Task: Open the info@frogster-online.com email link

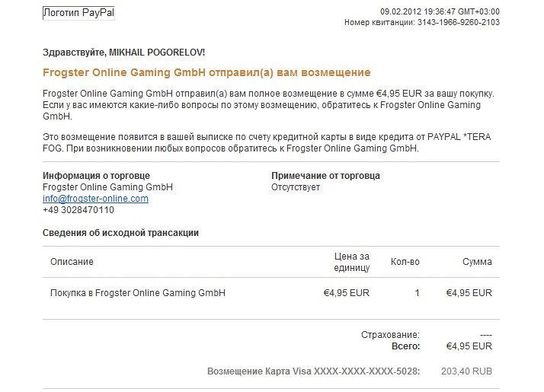Action: coord(95,199)
